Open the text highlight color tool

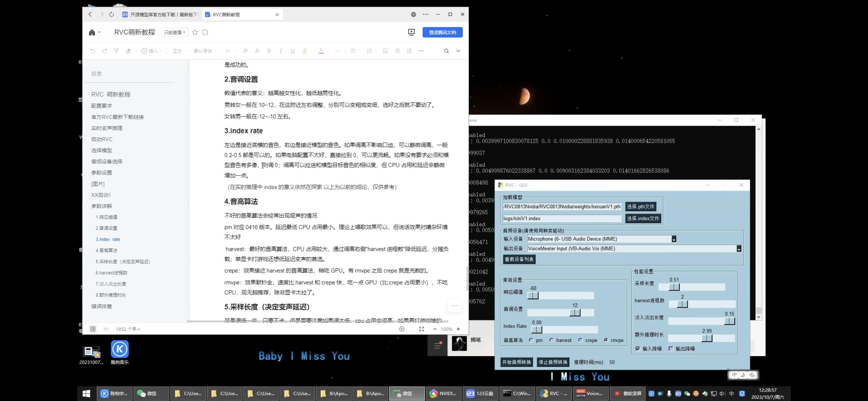pos(305,51)
